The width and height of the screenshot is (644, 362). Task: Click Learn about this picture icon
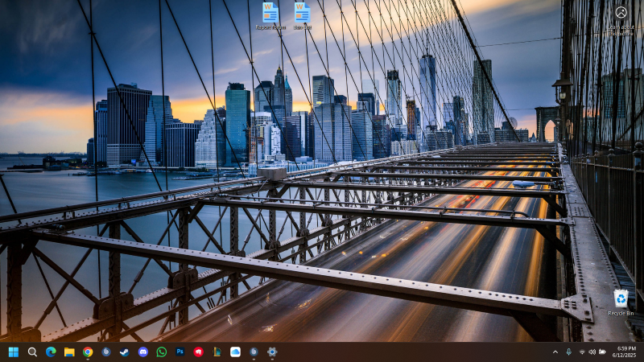point(621,19)
